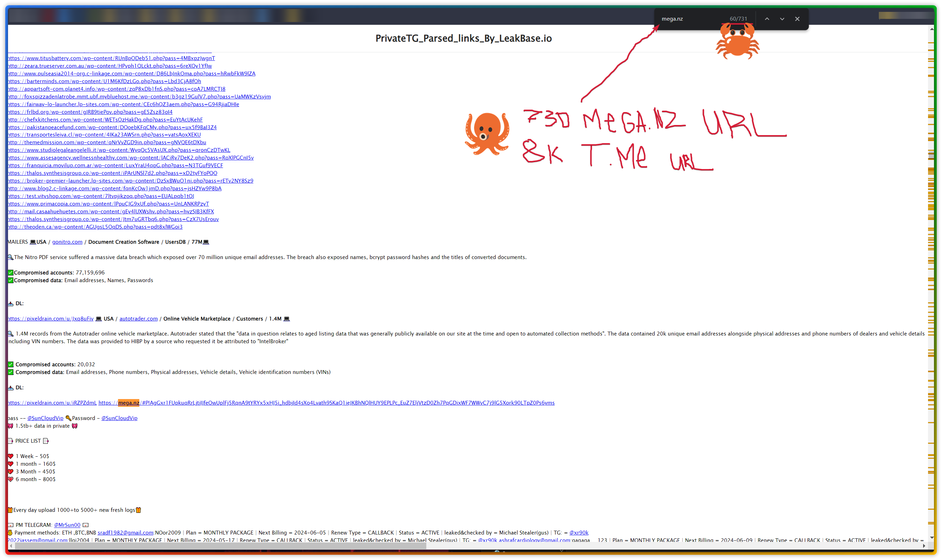Open the zeara.trueserver.com.au link
Viewport: 942px width, 560px height.
point(110,66)
